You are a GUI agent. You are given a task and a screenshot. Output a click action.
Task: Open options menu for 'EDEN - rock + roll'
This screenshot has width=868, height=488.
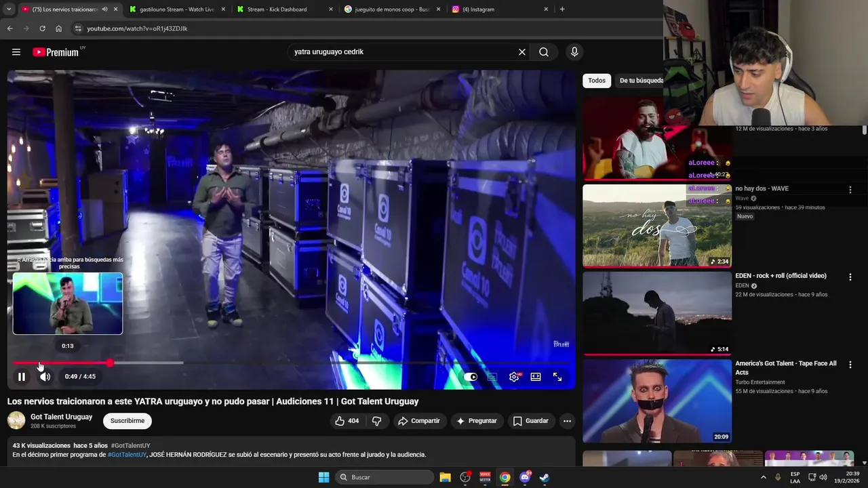(x=850, y=277)
